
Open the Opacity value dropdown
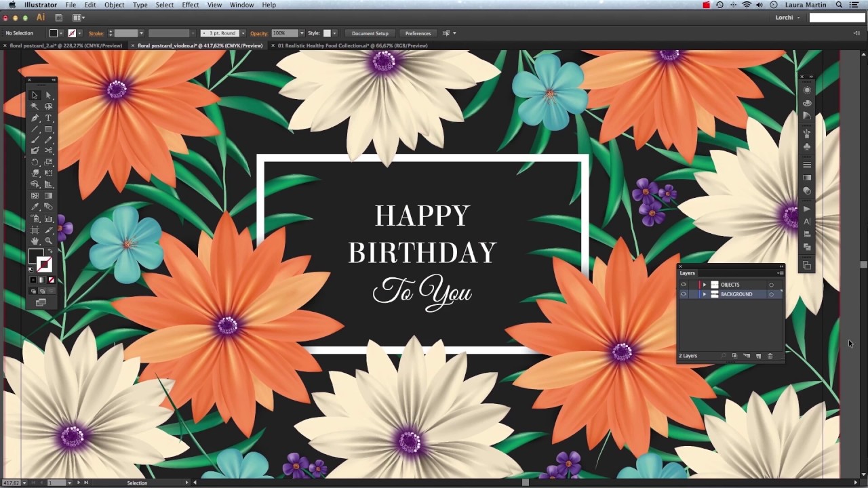click(302, 33)
